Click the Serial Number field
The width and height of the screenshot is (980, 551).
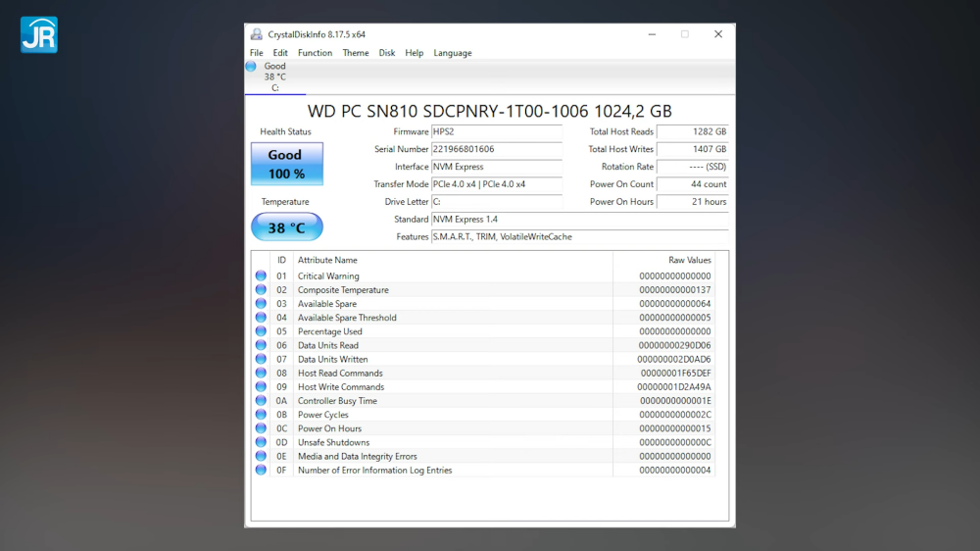[496, 149]
